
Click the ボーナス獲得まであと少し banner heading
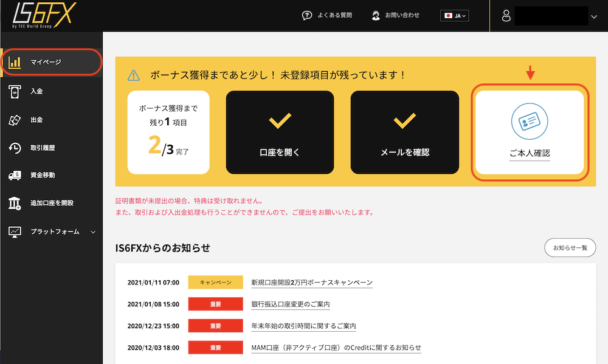(x=278, y=75)
